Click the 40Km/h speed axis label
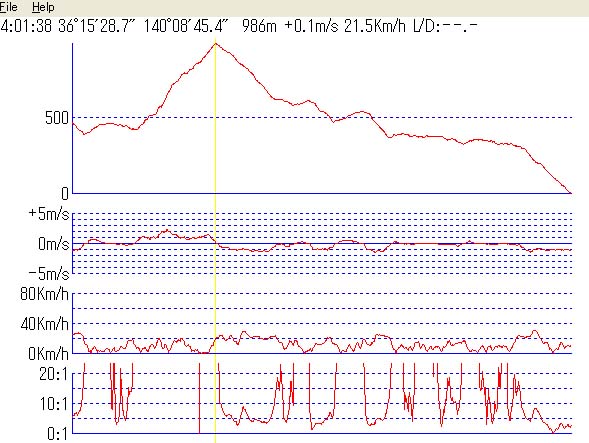The width and height of the screenshot is (589, 443). (x=45, y=324)
